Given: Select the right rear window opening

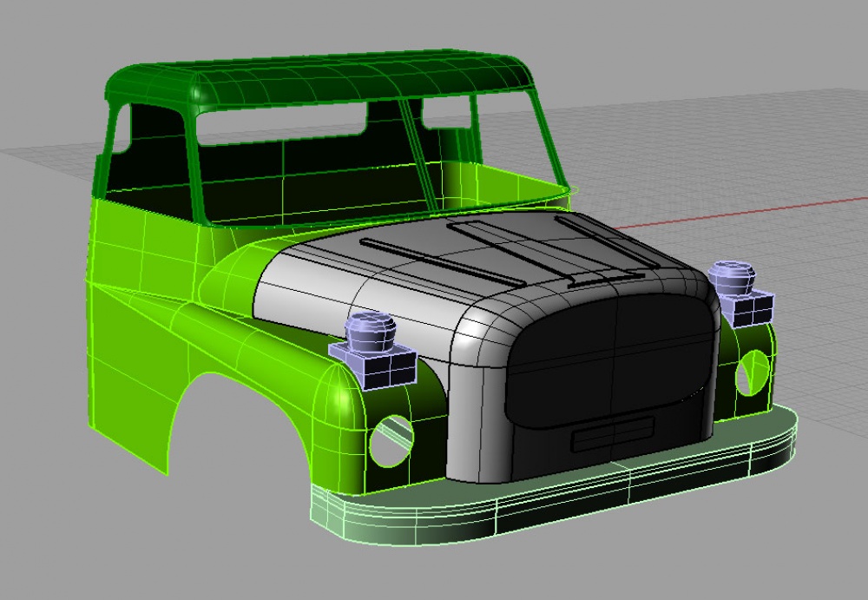Looking at the screenshot, I should pos(446,113).
